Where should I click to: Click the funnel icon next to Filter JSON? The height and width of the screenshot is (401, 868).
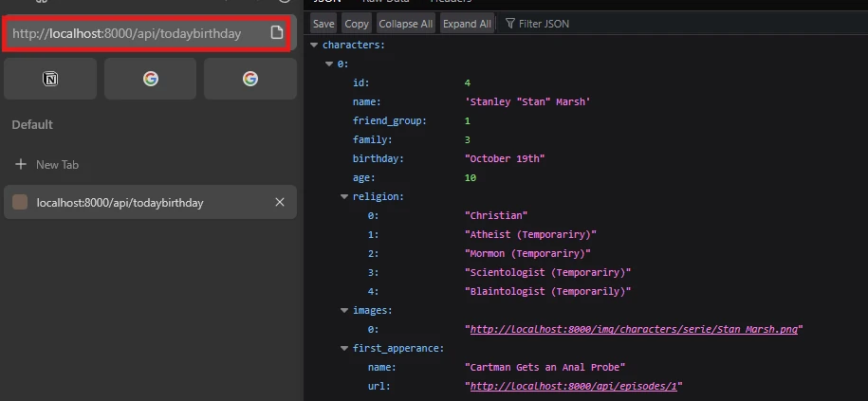[510, 24]
